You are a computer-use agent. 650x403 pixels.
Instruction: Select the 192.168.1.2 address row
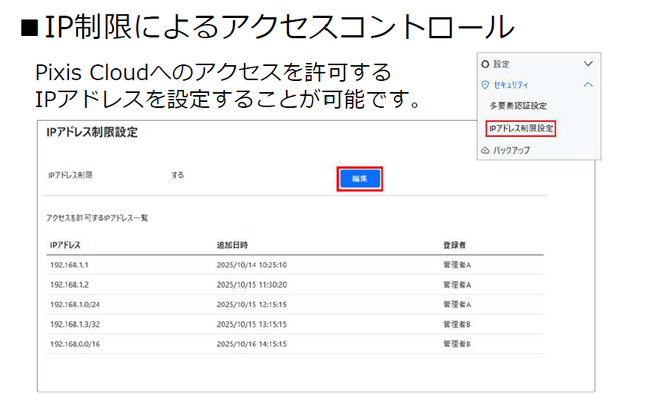69,284
